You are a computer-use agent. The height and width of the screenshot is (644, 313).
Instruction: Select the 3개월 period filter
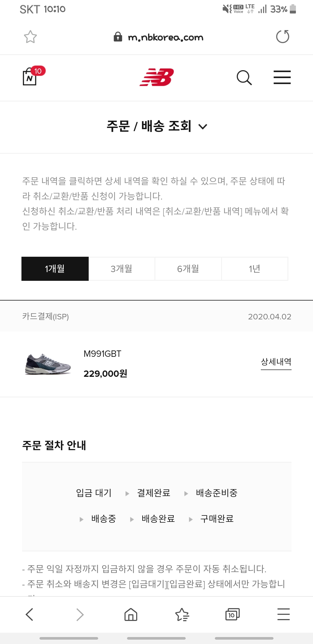point(122,269)
